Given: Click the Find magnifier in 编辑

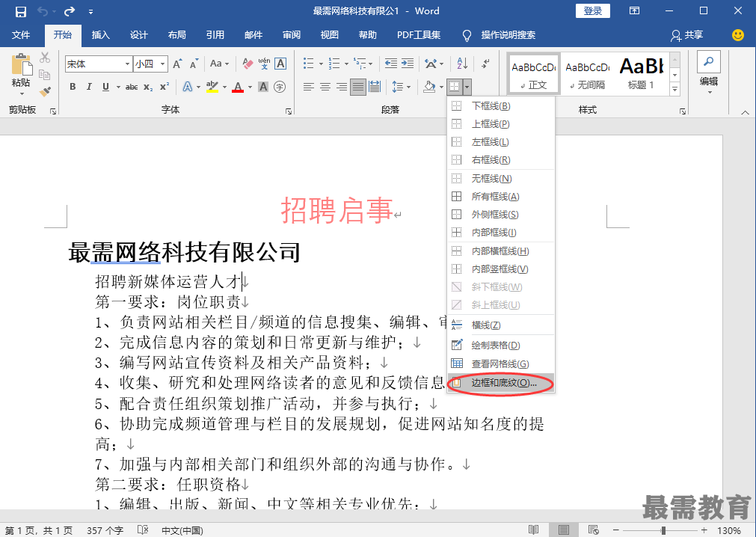Looking at the screenshot, I should pos(709,61).
